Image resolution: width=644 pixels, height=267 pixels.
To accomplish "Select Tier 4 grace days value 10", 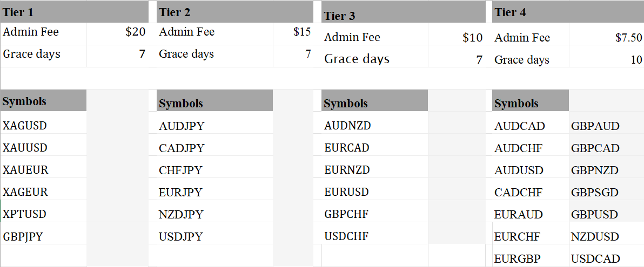I will [636, 60].
